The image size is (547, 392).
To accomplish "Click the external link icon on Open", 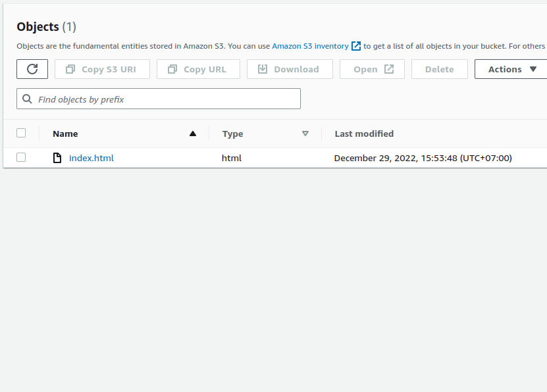I will [389, 69].
